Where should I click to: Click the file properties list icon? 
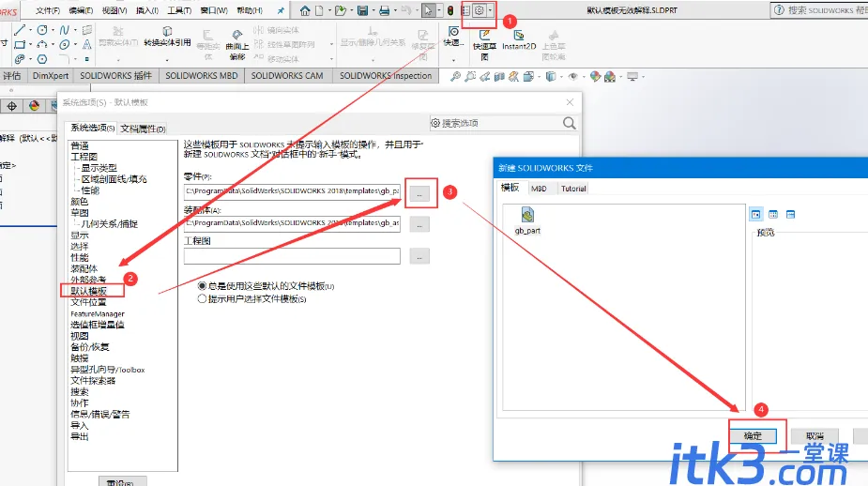tap(466, 10)
